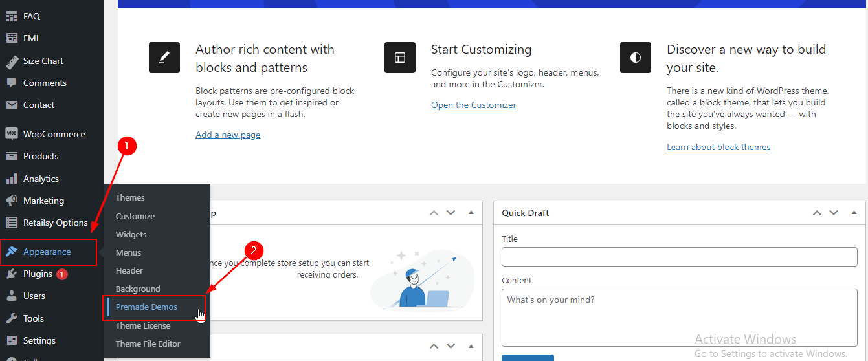868x361 pixels.
Task: Follow the Open the Customizer link
Action: 474,105
